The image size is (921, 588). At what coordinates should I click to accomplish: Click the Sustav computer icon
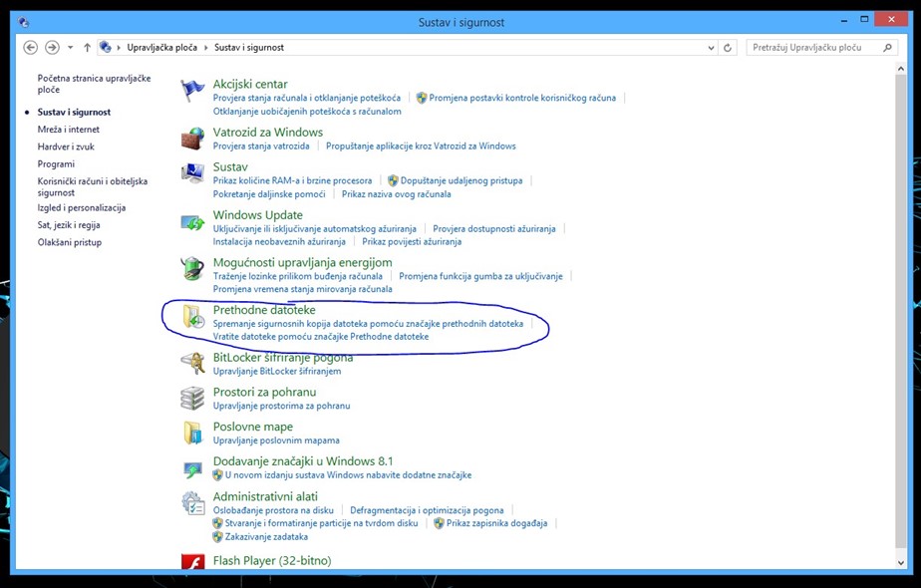pos(192,173)
